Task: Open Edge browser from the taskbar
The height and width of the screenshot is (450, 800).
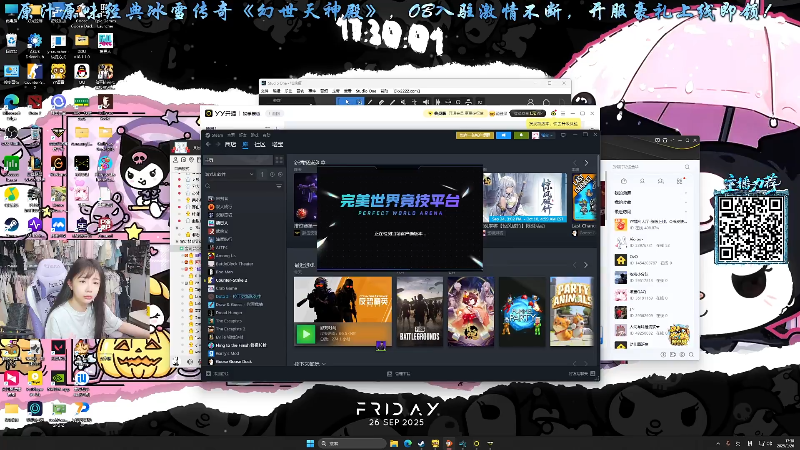Action: pyautogui.click(x=408, y=443)
